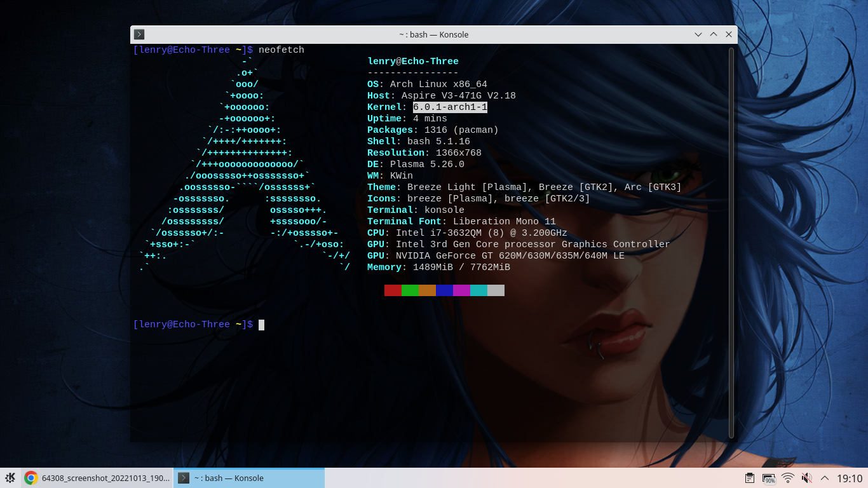Click 'Aspire V3-471G V2.18' host value
The width and height of the screenshot is (868, 488).
coord(459,96)
